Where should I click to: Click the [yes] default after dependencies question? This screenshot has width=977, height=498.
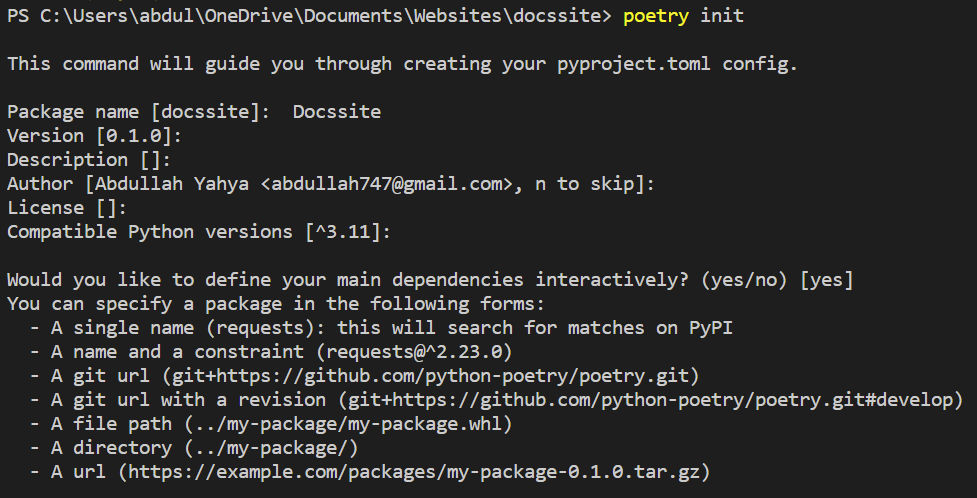pos(826,280)
